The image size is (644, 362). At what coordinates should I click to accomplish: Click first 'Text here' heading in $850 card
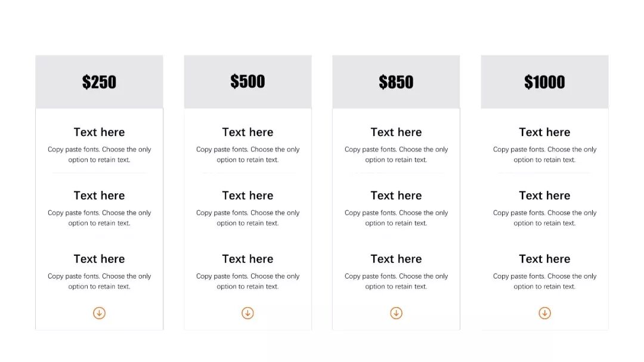(x=396, y=132)
